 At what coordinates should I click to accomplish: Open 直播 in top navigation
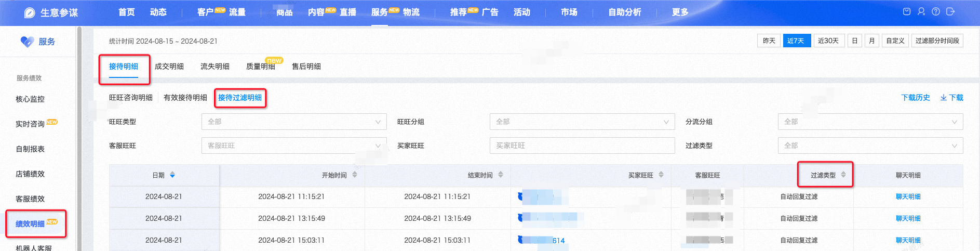coord(348,12)
